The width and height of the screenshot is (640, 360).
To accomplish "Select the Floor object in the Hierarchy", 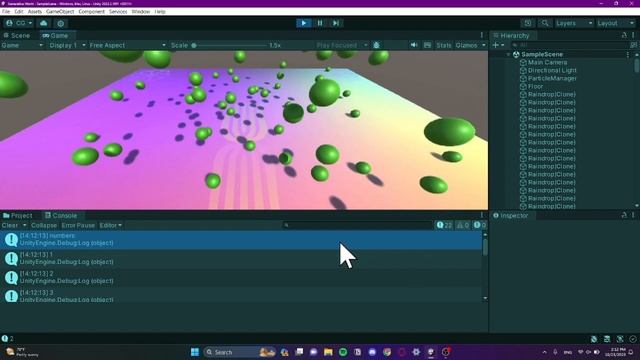I will (535, 87).
